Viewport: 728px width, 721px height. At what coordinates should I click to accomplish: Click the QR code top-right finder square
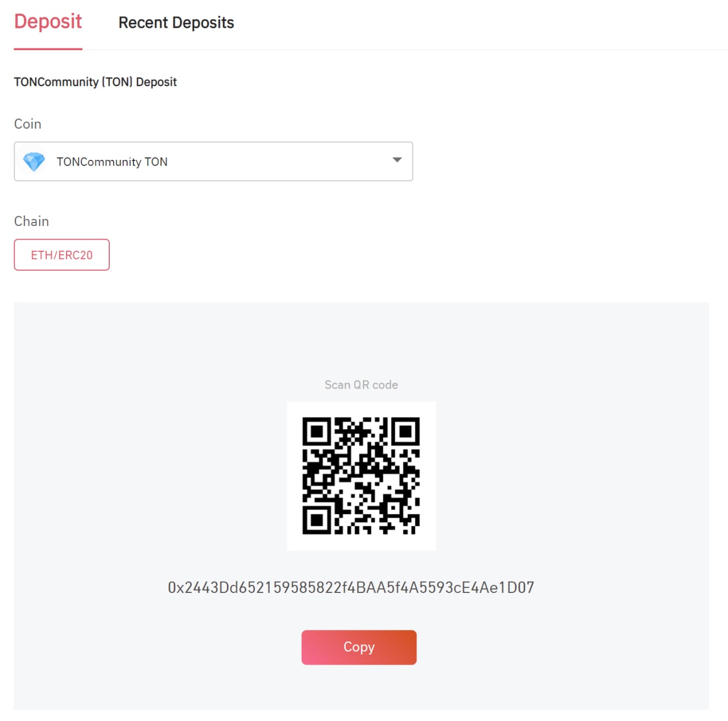coord(406,431)
